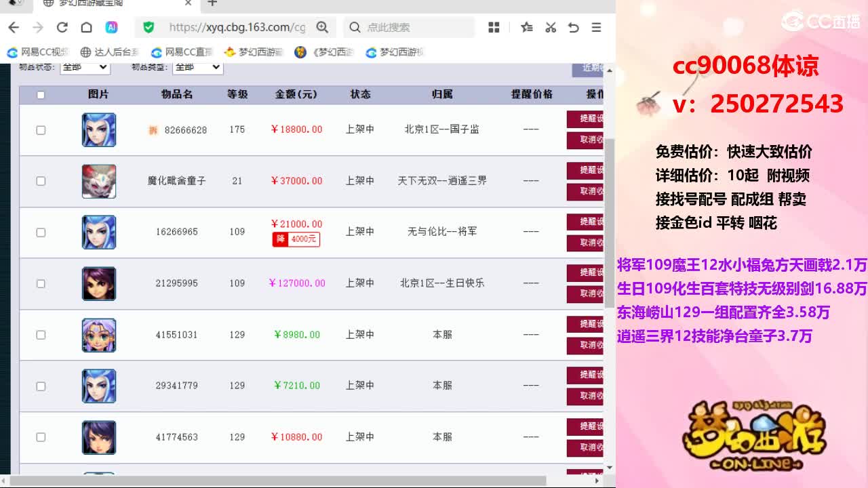This screenshot has width=868, height=488.
Task: Open a new browser tab
Action: pyautogui.click(x=212, y=3)
